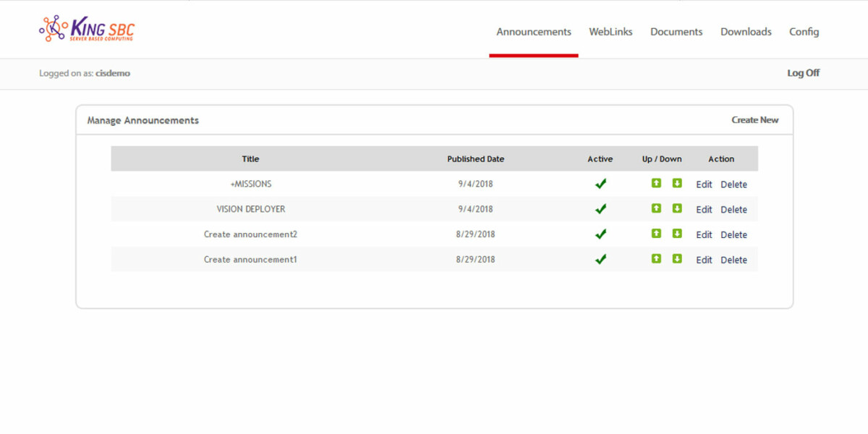Switch to the WebLinks tab
Viewport: 868px width, 434px height.
pos(610,32)
